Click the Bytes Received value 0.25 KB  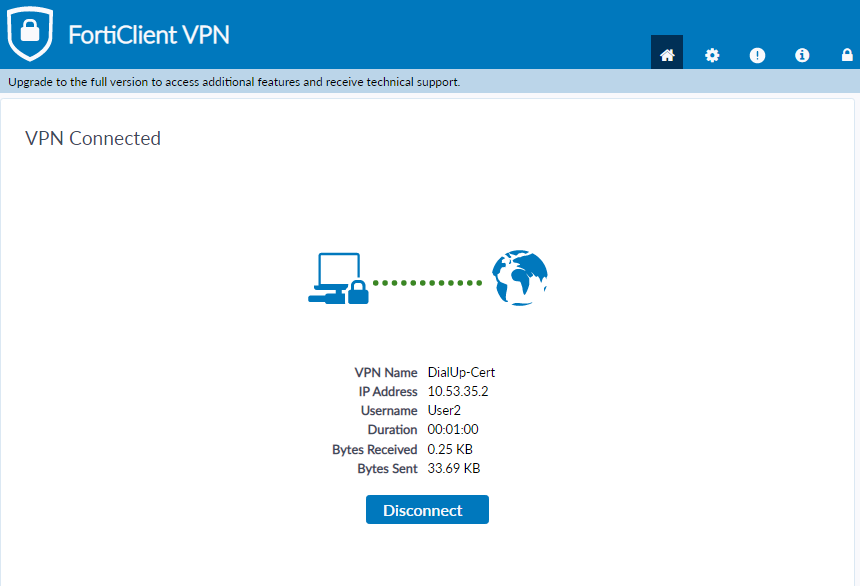coord(449,450)
